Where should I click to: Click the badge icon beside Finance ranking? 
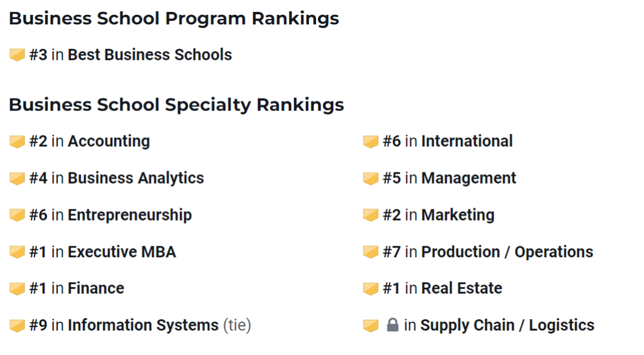(17, 289)
